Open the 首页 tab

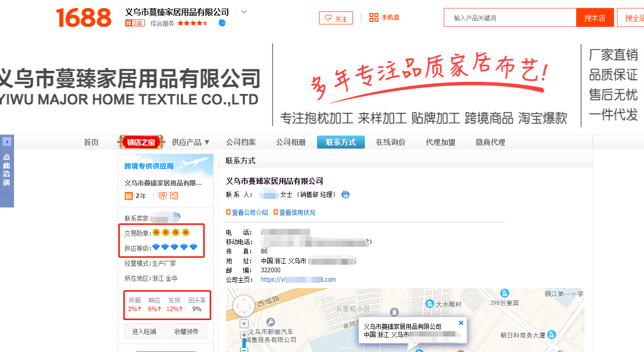coord(91,142)
